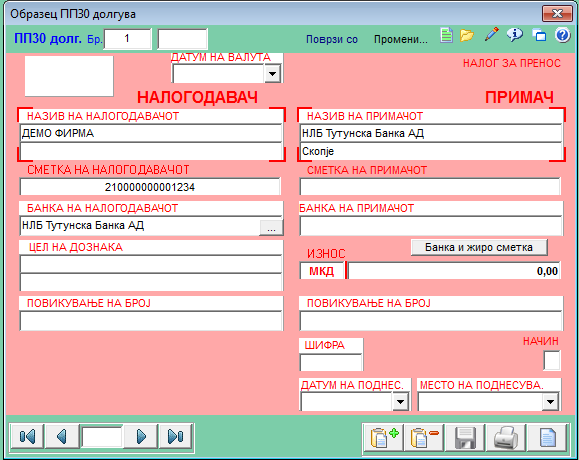Click the pencil edit icon
This screenshot has width=579, height=460.
[491, 35]
